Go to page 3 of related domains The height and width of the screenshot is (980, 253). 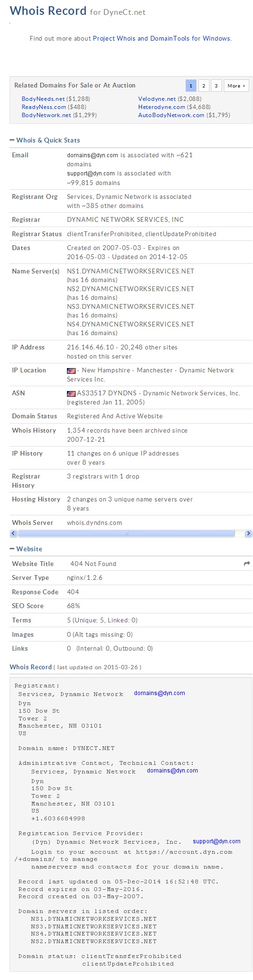point(216,86)
